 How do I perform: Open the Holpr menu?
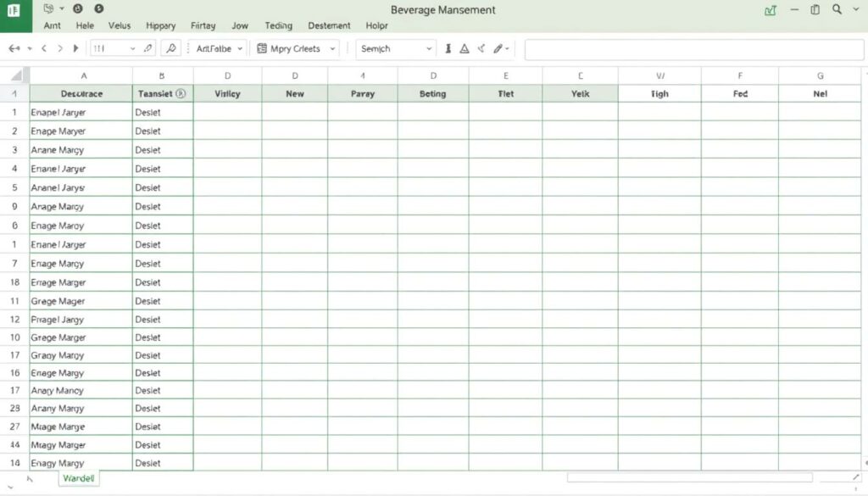[376, 25]
